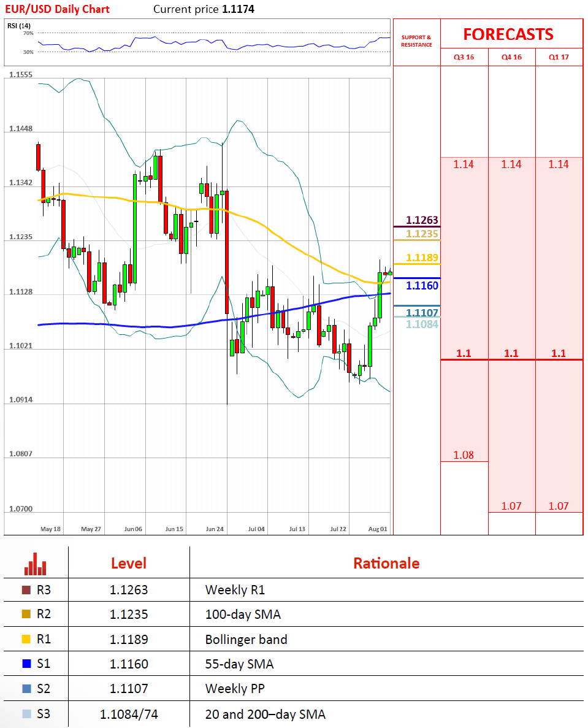Screen dimensions: 588x728
Task: Click the Bollinger band rationale cell
Action: coord(246,639)
